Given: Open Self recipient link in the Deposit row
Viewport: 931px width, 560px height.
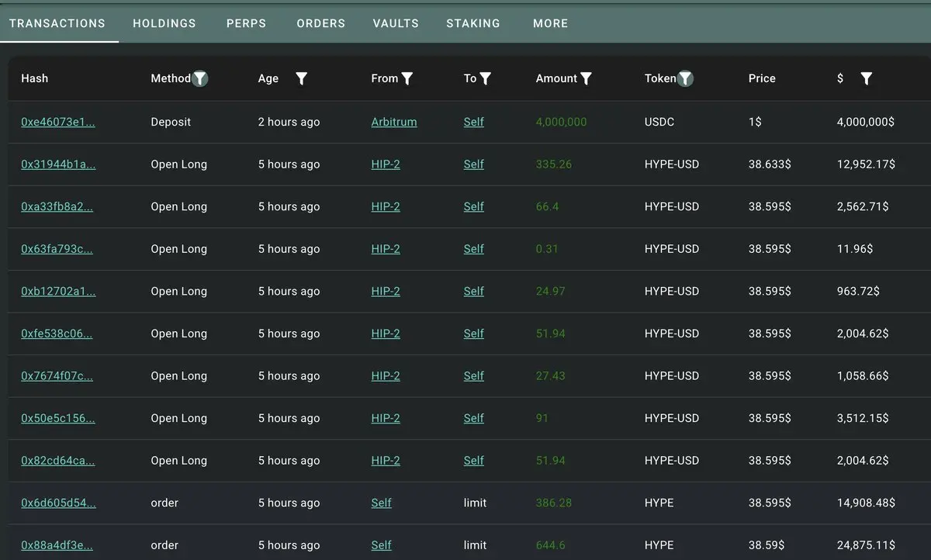Looking at the screenshot, I should pos(474,122).
